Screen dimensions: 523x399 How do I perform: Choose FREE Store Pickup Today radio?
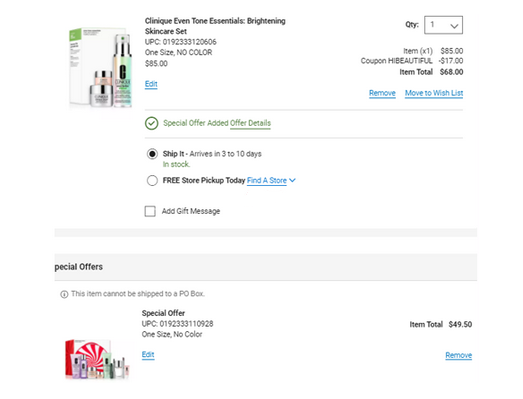coord(152,180)
